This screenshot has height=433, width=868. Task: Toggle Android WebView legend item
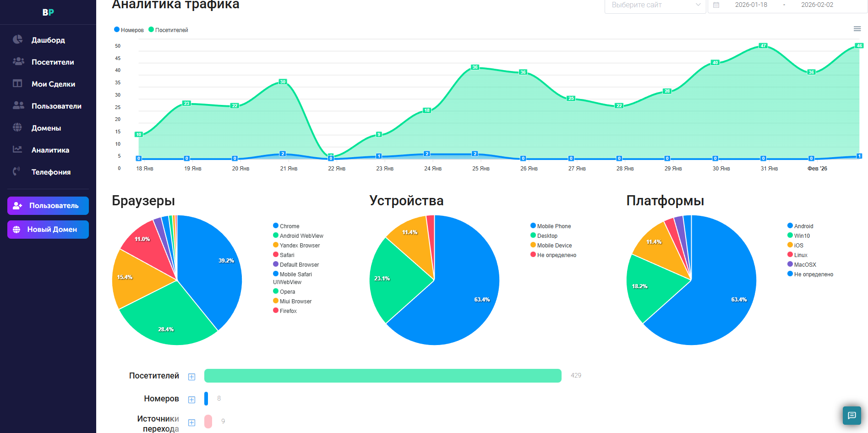pyautogui.click(x=298, y=236)
